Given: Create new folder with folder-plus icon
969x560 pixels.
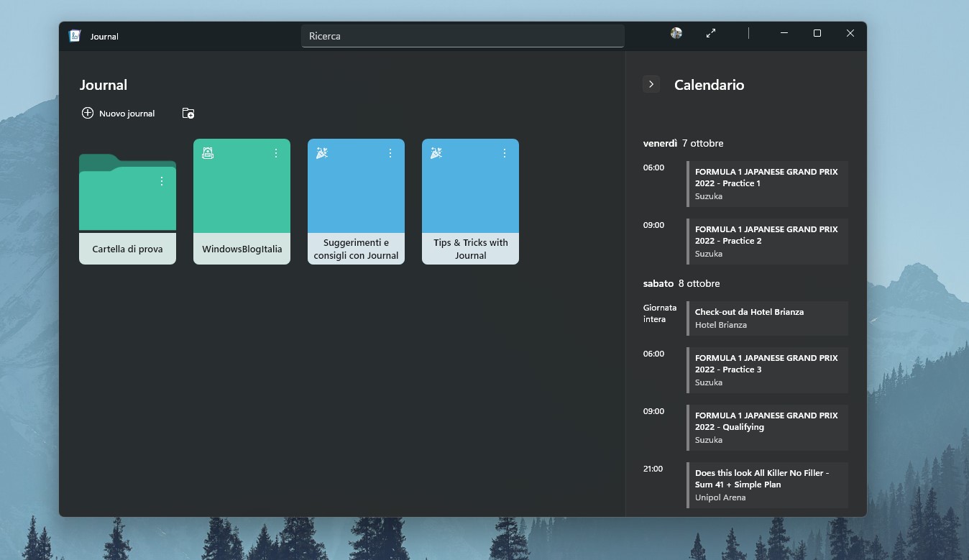Looking at the screenshot, I should tap(188, 113).
